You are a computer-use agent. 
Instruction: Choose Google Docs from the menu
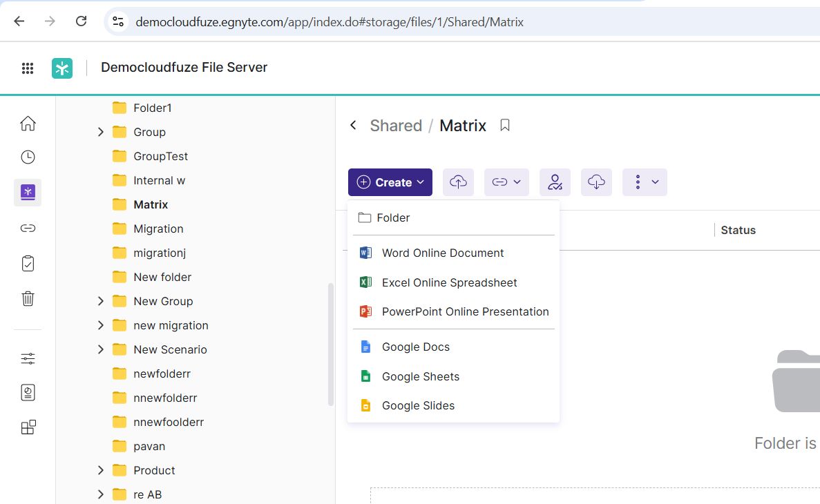pos(453,347)
